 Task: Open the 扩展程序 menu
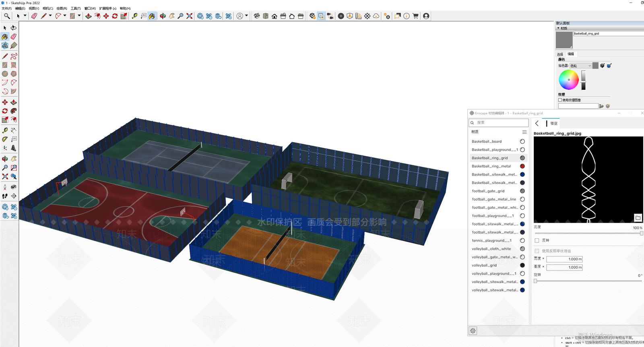tap(107, 8)
